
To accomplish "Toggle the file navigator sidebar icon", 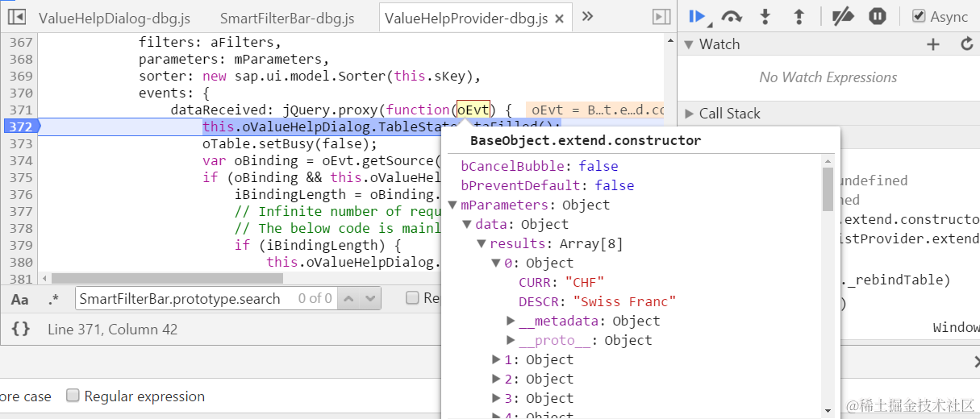I will (x=16, y=17).
